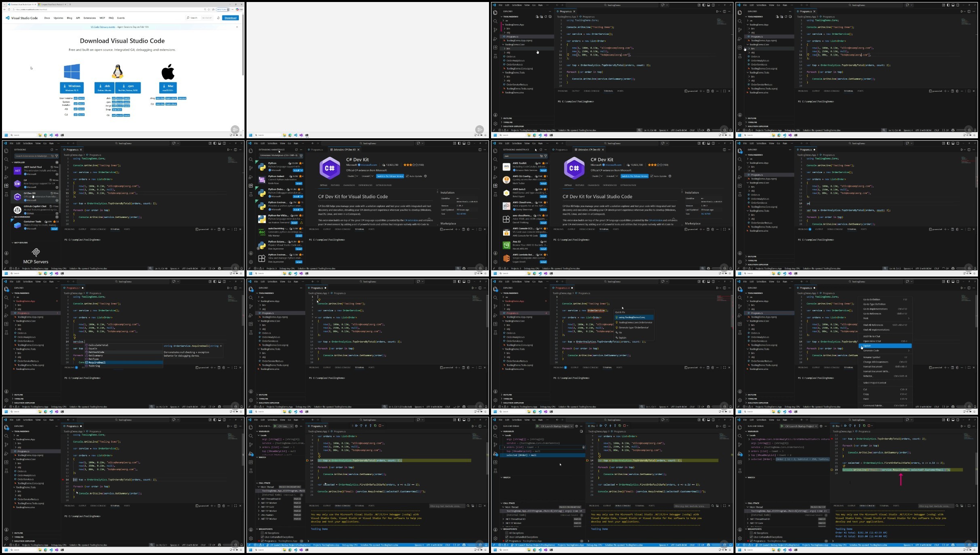Open the GitHub Copilot Chat extension icon
The height and width of the screenshot is (555, 980).
tap(17, 210)
